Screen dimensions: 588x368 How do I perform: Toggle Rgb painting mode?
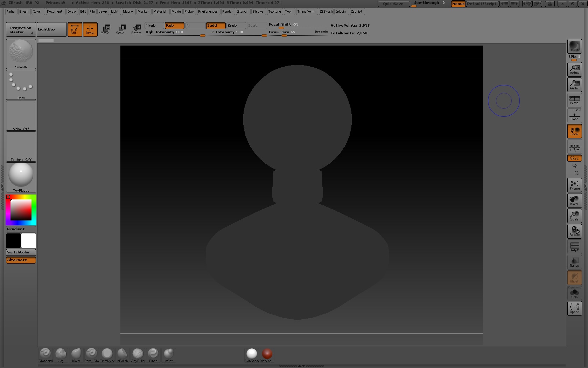pos(174,26)
